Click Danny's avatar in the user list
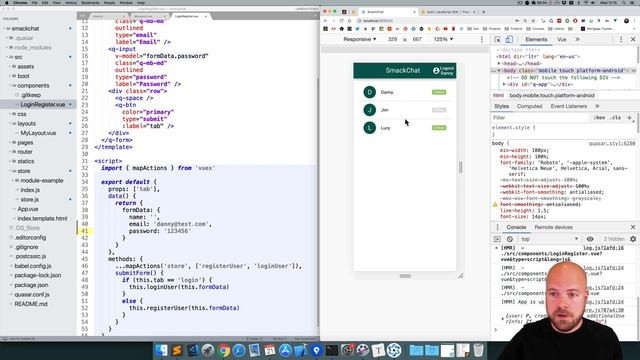Viewport: 640px width, 360px height. pos(369,92)
